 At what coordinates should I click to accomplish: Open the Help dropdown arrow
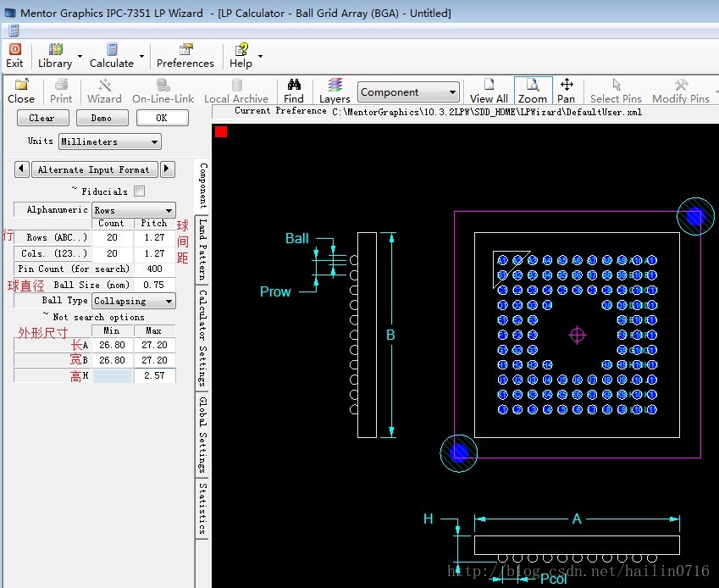tap(261, 56)
